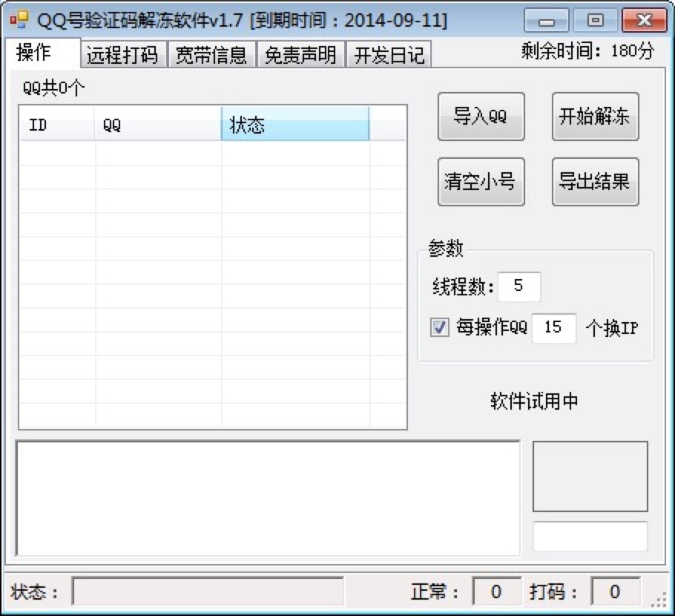
Task: Click the 正常 count field
Action: pyautogui.click(x=496, y=591)
